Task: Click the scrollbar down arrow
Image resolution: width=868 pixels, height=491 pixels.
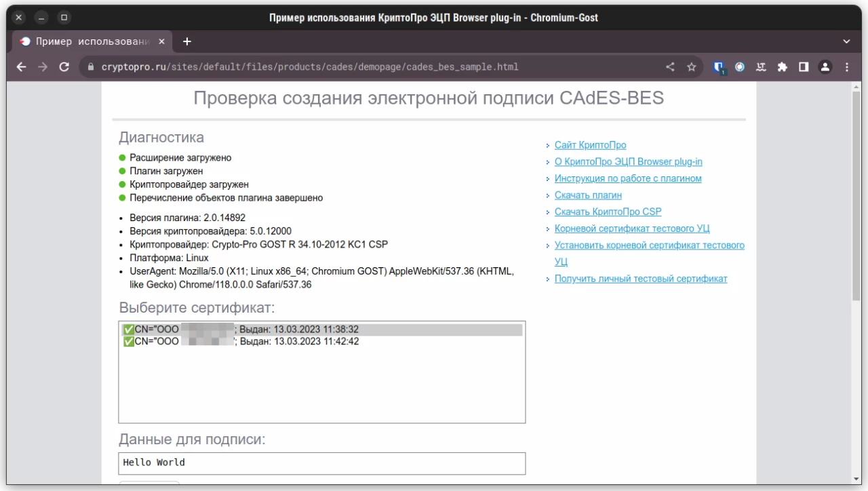Action: [856, 481]
